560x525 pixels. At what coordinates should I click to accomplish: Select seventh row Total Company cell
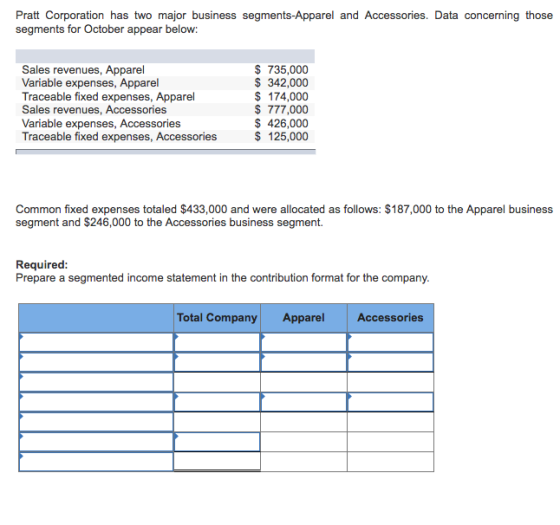pos(217,462)
